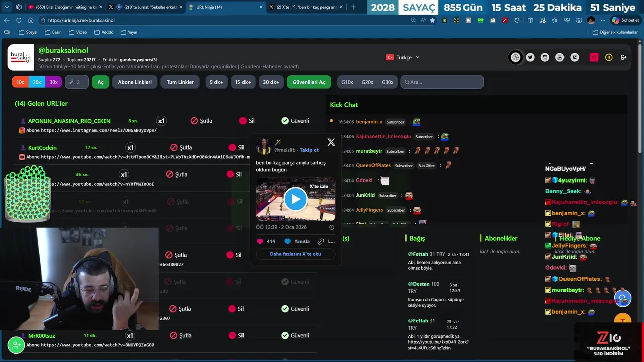The width and height of the screenshot is (644, 362).
Task: Switch to URL Ninja (14) tab
Action: (225, 7)
